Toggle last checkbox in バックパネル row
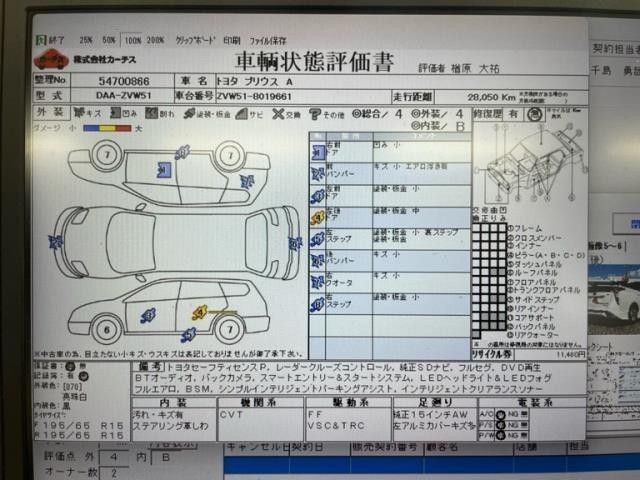Image resolution: width=640 pixels, height=480 pixels. point(502,326)
